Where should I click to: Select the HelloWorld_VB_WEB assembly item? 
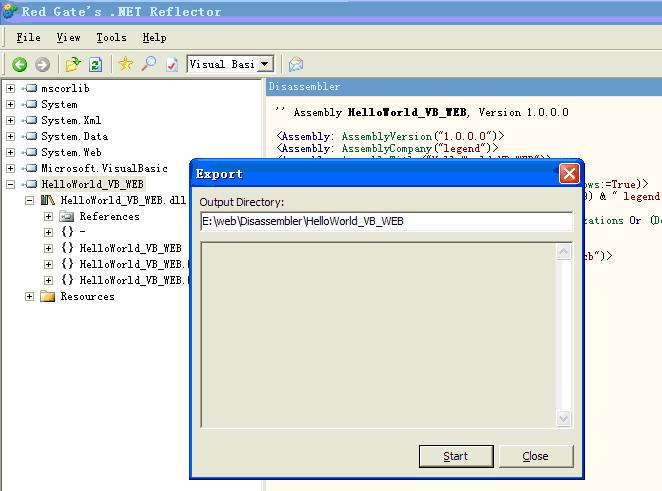(x=92, y=184)
